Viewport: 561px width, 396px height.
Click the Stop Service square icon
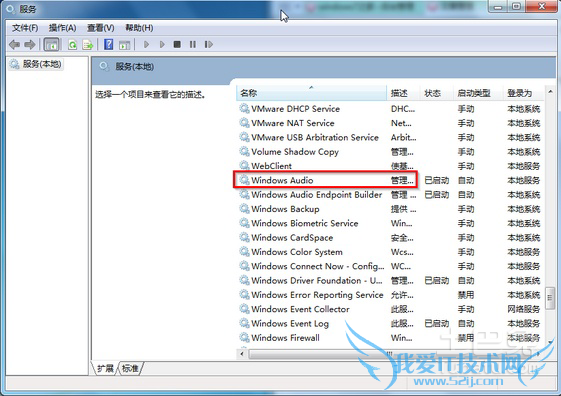coord(177,44)
